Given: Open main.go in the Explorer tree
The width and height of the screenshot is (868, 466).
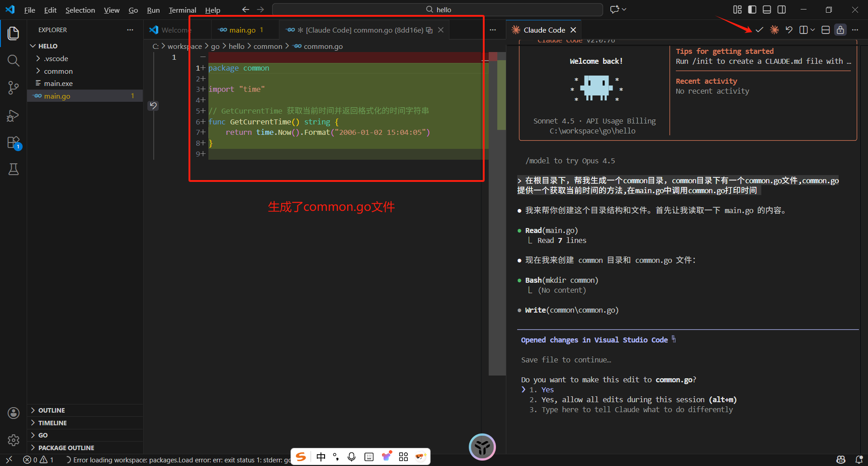Looking at the screenshot, I should click(85, 96).
